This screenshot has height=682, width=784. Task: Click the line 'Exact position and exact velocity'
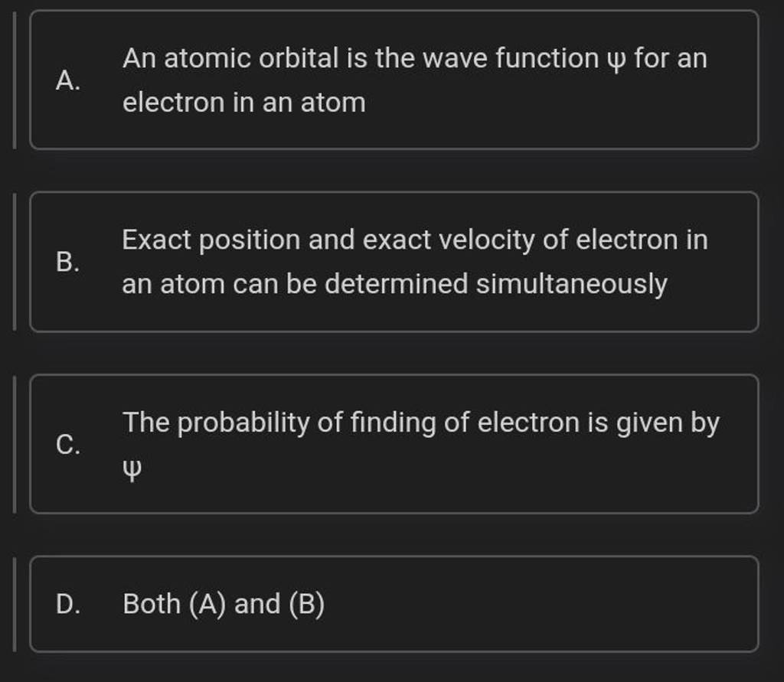(x=415, y=240)
